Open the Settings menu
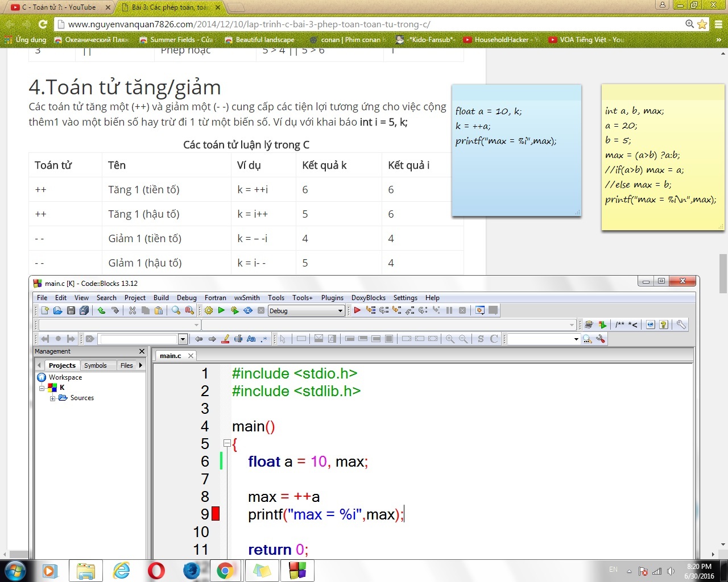 [405, 298]
